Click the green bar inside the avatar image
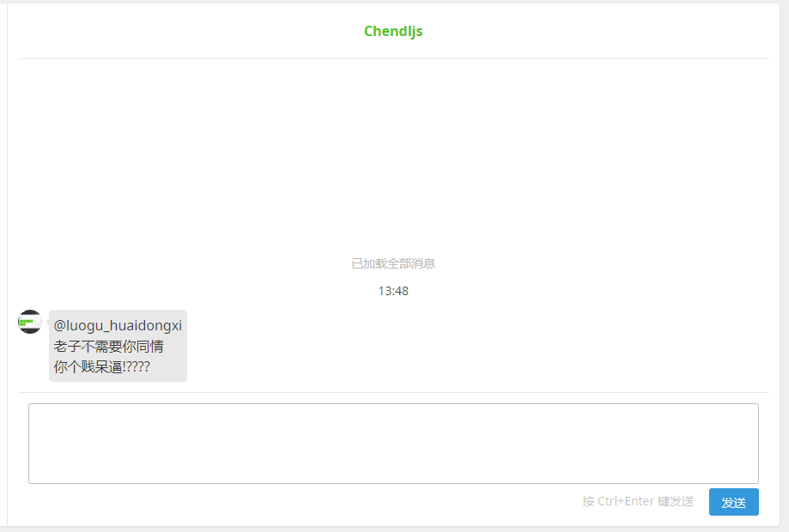Viewport: 789px width, 532px height. pos(26,322)
